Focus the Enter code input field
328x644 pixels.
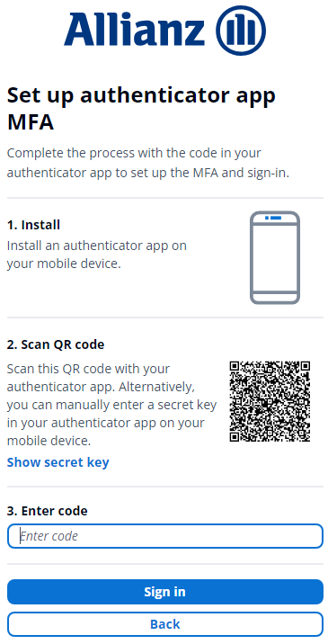click(165, 536)
